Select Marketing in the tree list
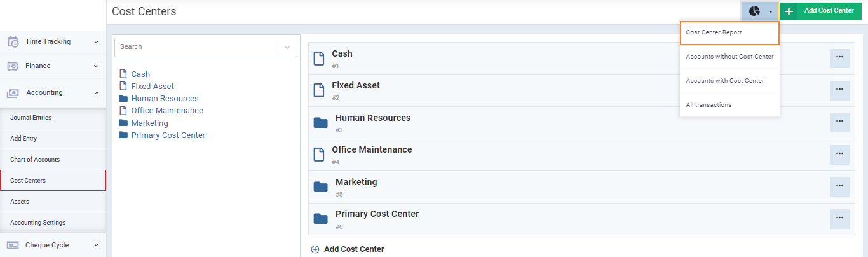 pos(149,123)
